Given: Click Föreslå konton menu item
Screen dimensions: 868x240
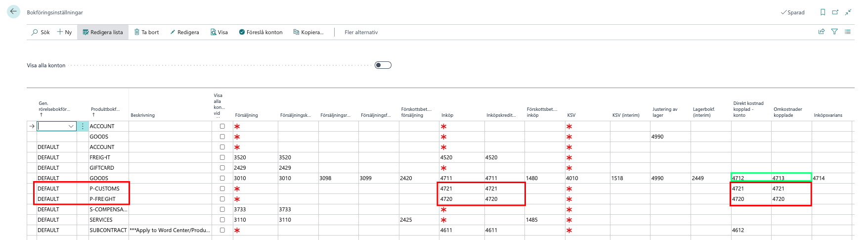Looking at the screenshot, I should coord(260,32).
